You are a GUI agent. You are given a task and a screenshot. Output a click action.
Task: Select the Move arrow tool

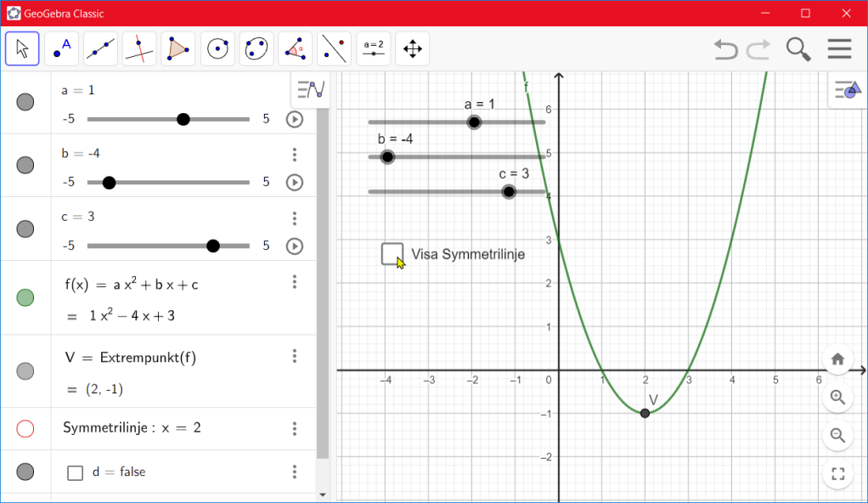tap(22, 48)
